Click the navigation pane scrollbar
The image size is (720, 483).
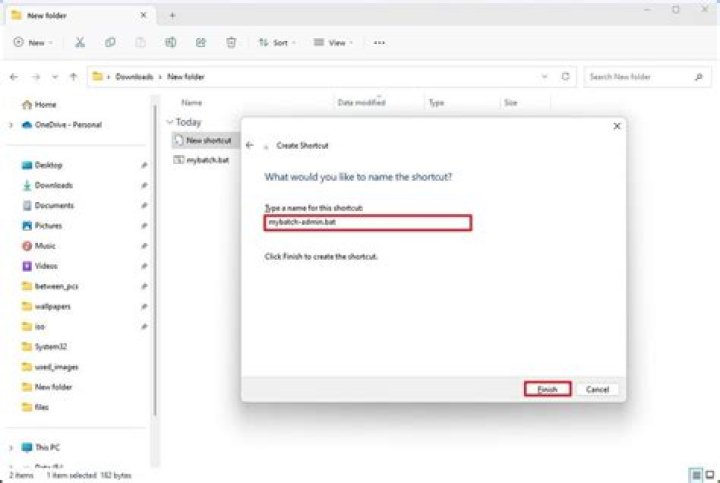155,260
